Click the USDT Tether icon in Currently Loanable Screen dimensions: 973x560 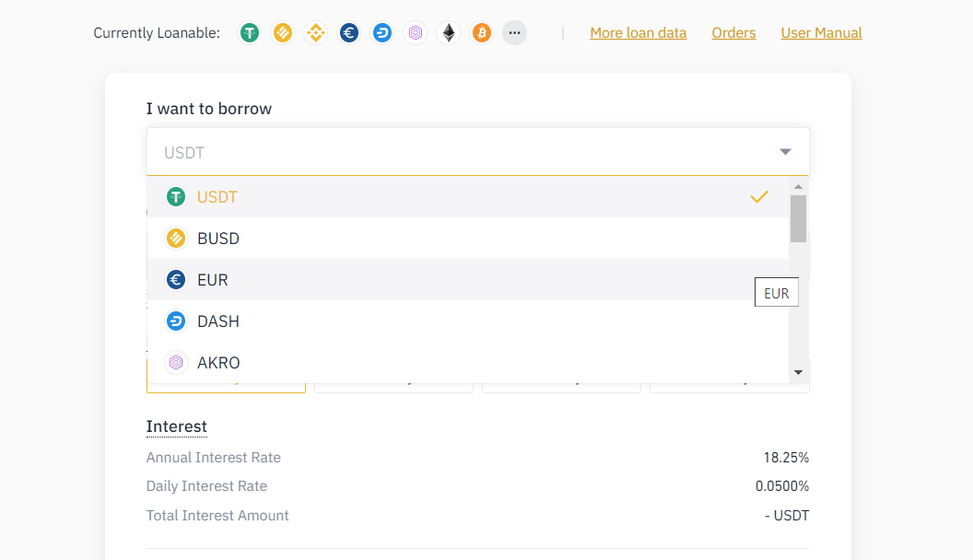coord(250,33)
